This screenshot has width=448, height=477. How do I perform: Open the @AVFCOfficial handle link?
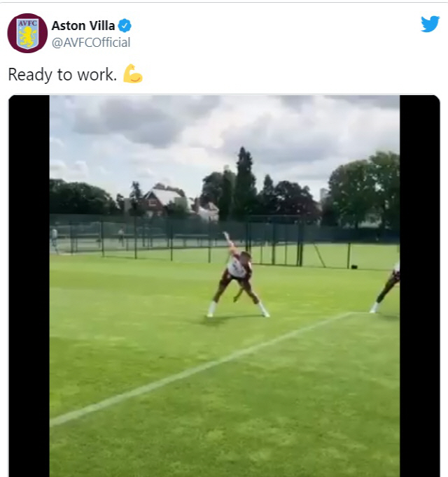[91, 43]
